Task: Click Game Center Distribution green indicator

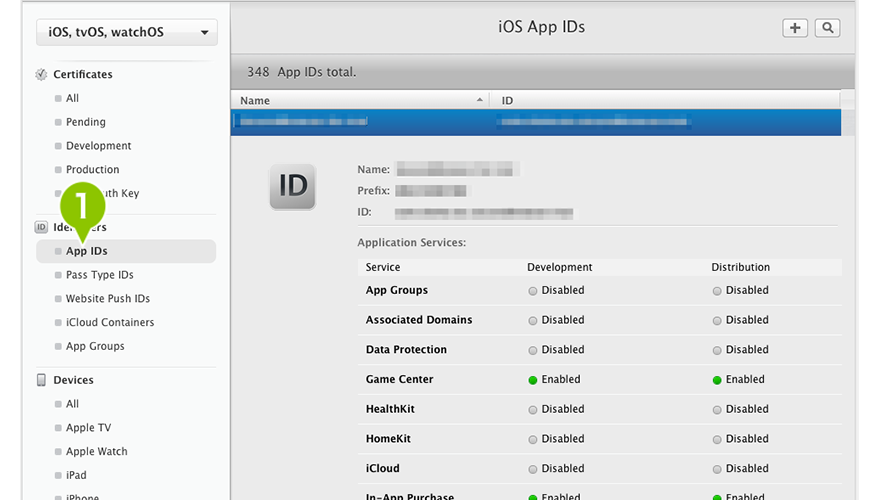Action: pyautogui.click(x=717, y=380)
